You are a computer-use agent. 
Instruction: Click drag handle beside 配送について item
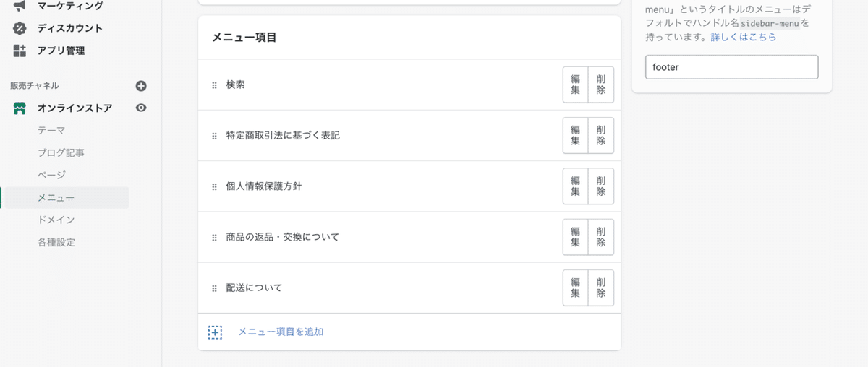click(214, 288)
